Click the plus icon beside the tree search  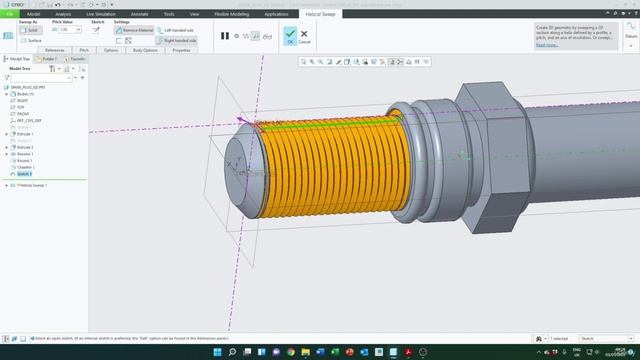(82, 78)
